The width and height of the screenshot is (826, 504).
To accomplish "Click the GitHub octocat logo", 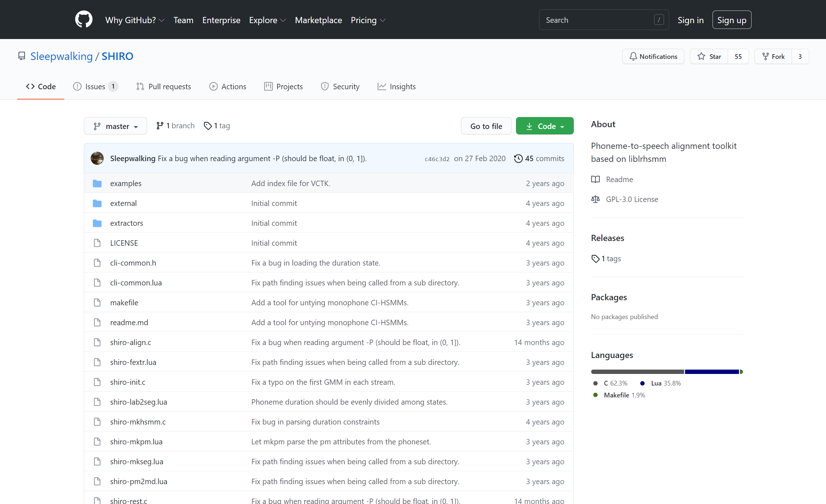I will coord(84,20).
